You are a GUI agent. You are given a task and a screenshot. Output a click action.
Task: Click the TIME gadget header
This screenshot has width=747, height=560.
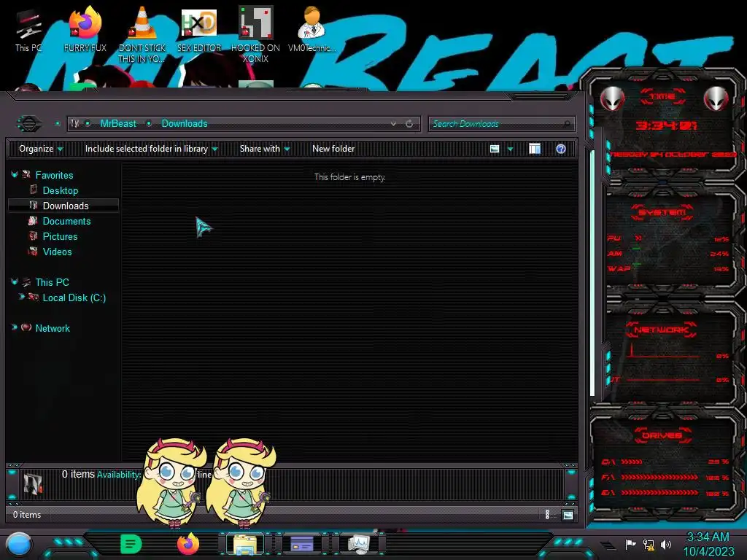[x=662, y=97]
